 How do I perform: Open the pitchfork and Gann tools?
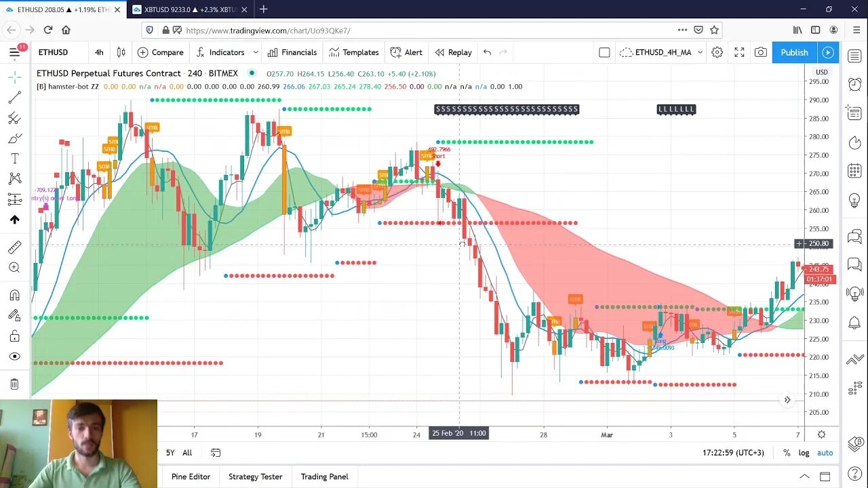point(14,118)
